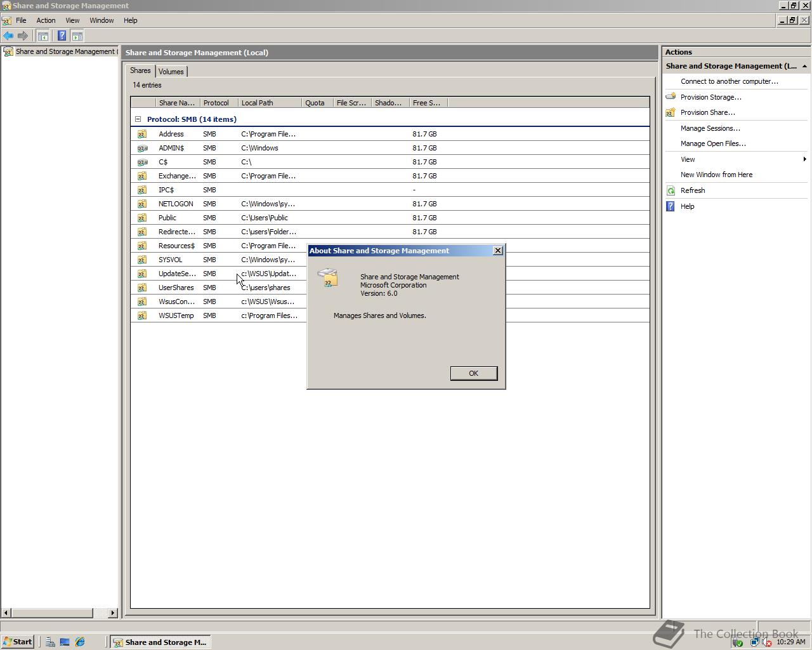This screenshot has height=650, width=812.
Task: Click the Forward arrow toolbar icon
Action: [23, 36]
